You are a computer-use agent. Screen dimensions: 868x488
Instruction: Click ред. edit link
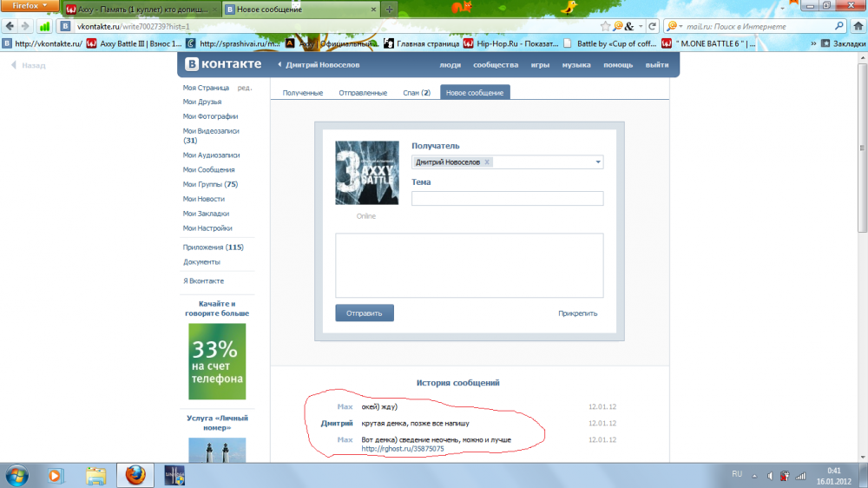[x=244, y=88]
